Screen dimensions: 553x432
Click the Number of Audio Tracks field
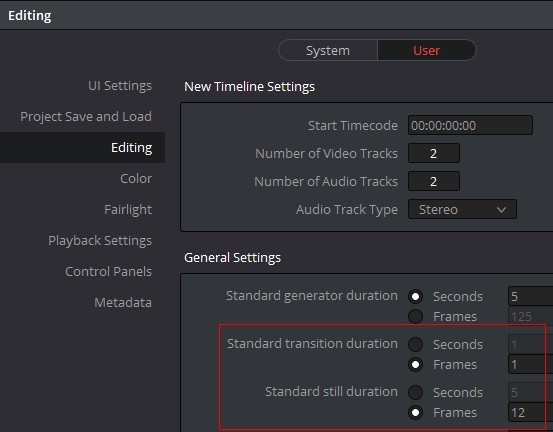434,181
